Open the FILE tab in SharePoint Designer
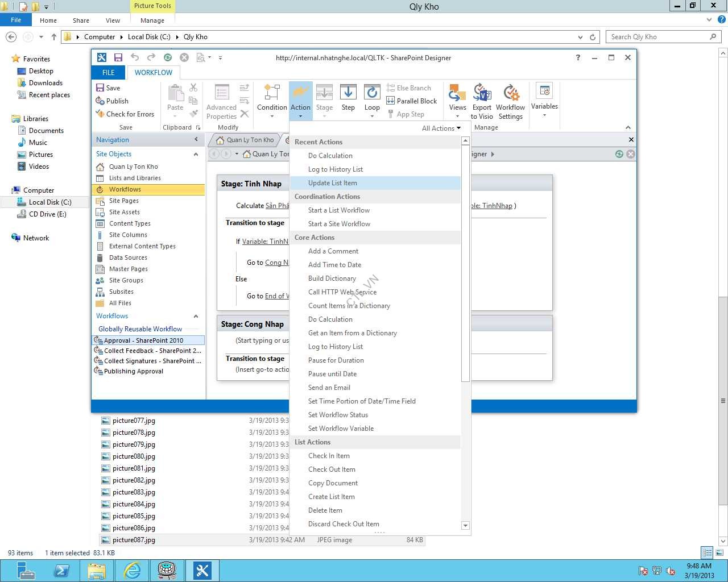The image size is (728, 582). tap(108, 73)
